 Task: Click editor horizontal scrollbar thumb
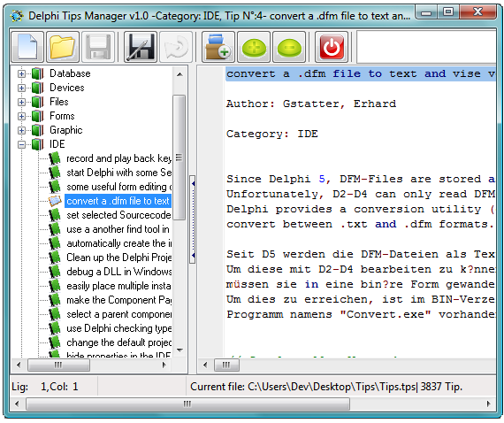coord(226,365)
